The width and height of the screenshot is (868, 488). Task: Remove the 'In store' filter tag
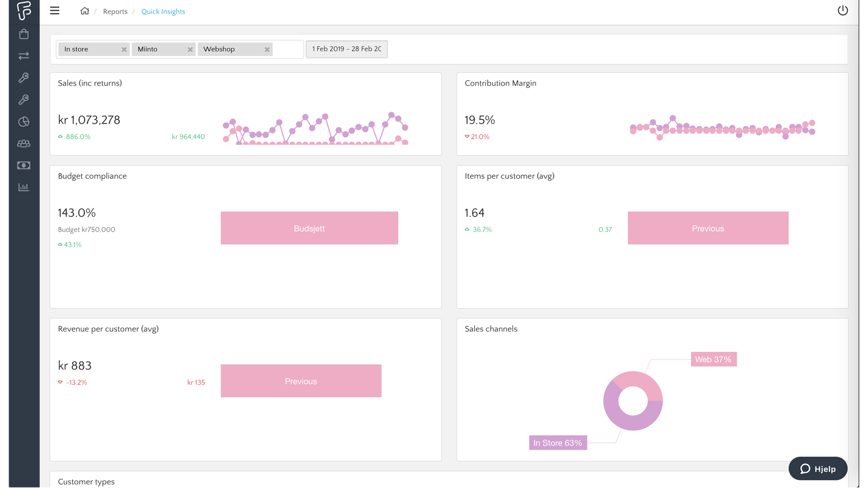coord(124,49)
